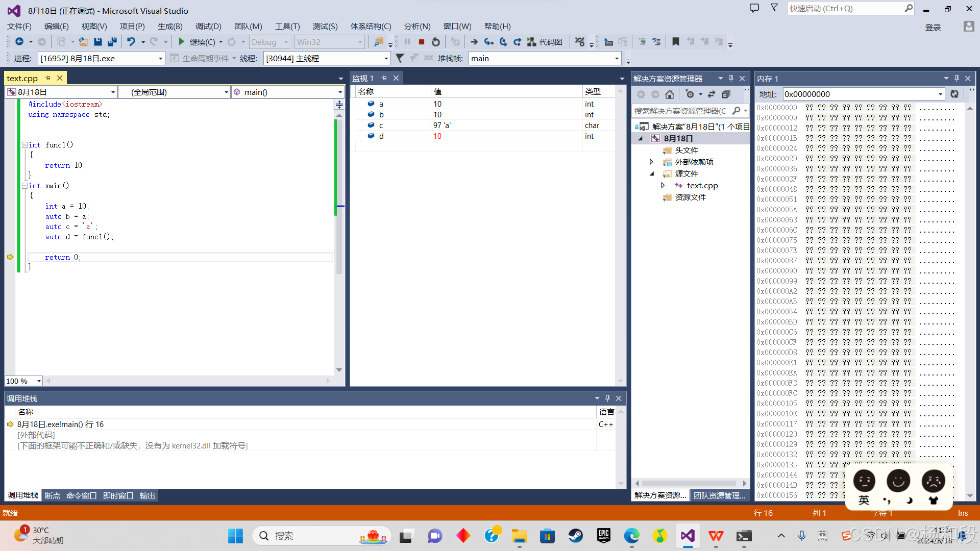Open the 文件(F) menu

click(19, 26)
